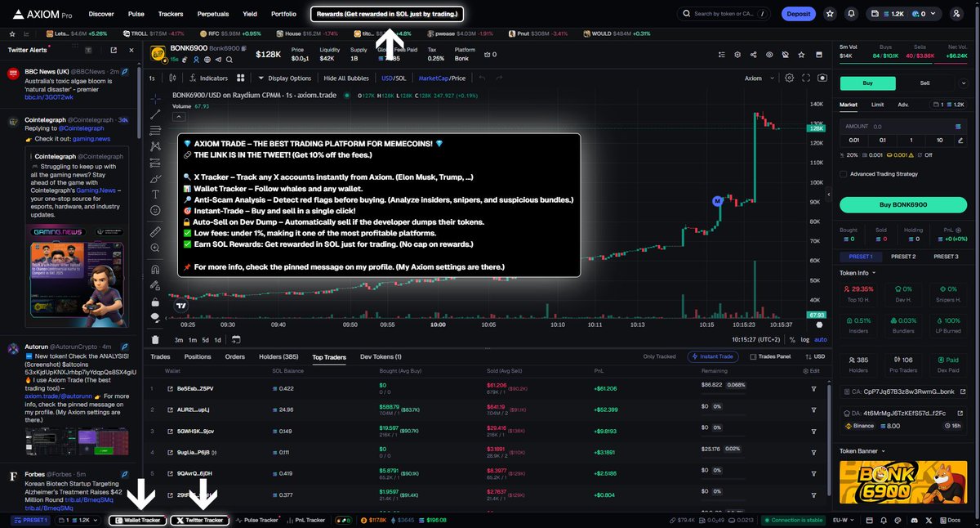Click Hide All Bubbles in the chart toolbar
Screen dimensions: 980x528
pos(346,78)
